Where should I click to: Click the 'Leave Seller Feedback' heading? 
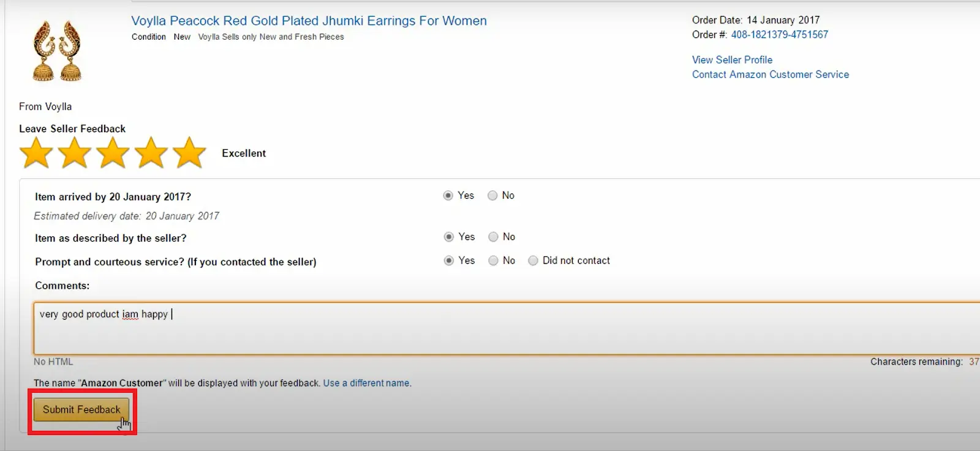[72, 129]
